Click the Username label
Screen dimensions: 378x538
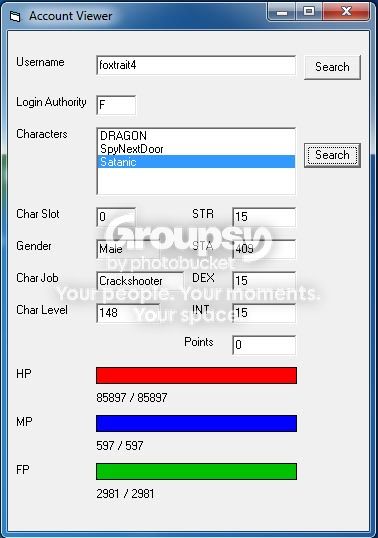pyautogui.click(x=40, y=62)
